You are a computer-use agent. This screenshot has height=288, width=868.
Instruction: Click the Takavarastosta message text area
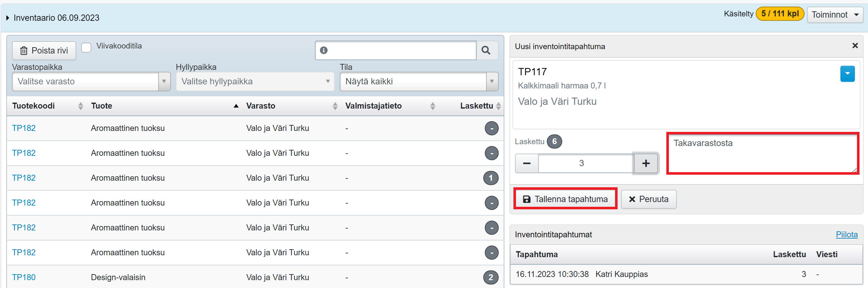coord(762,154)
